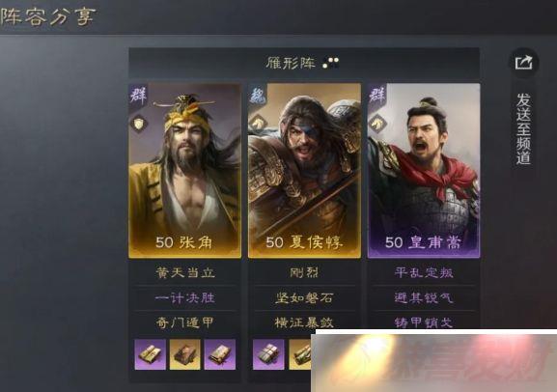Click the 魏 faction badge on 夏侯惇
The height and width of the screenshot is (392, 557).
tap(257, 96)
